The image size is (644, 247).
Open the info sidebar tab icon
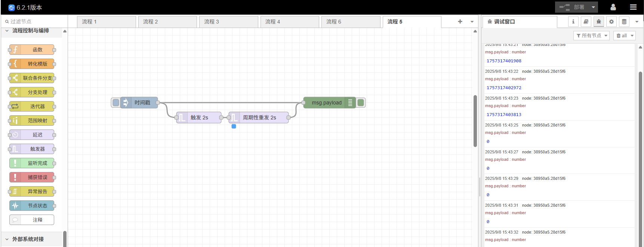point(573,22)
